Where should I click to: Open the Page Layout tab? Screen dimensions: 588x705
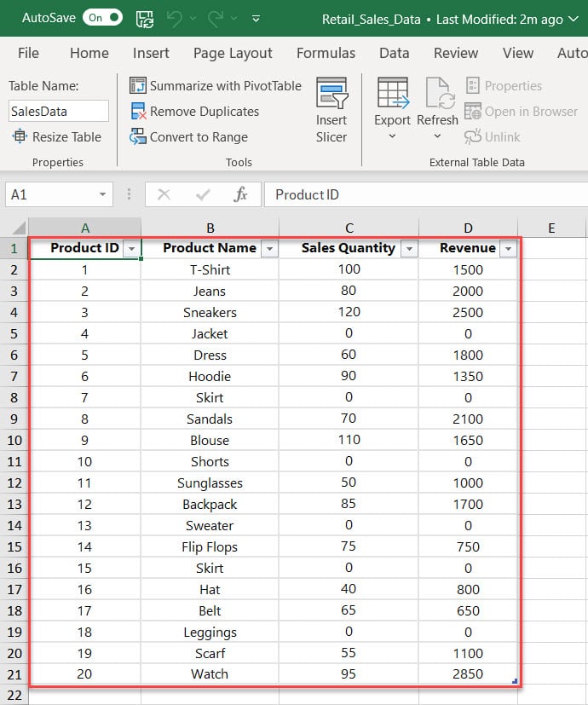click(233, 53)
